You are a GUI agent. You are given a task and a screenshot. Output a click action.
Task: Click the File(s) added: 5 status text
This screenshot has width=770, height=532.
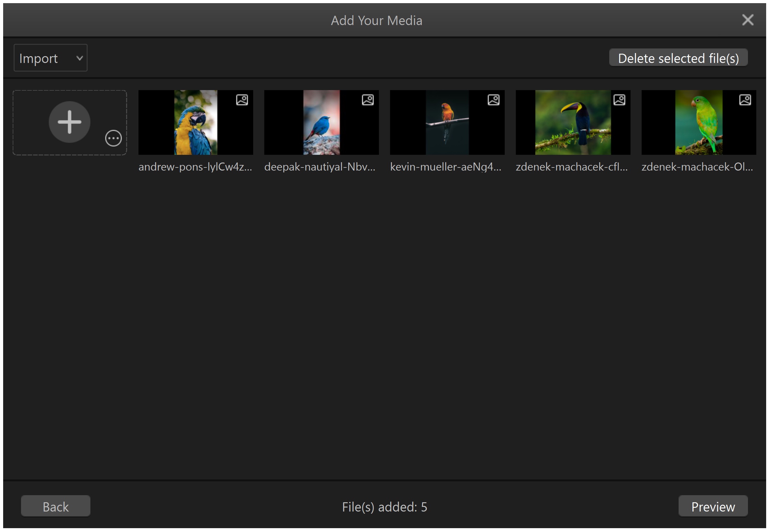click(385, 507)
